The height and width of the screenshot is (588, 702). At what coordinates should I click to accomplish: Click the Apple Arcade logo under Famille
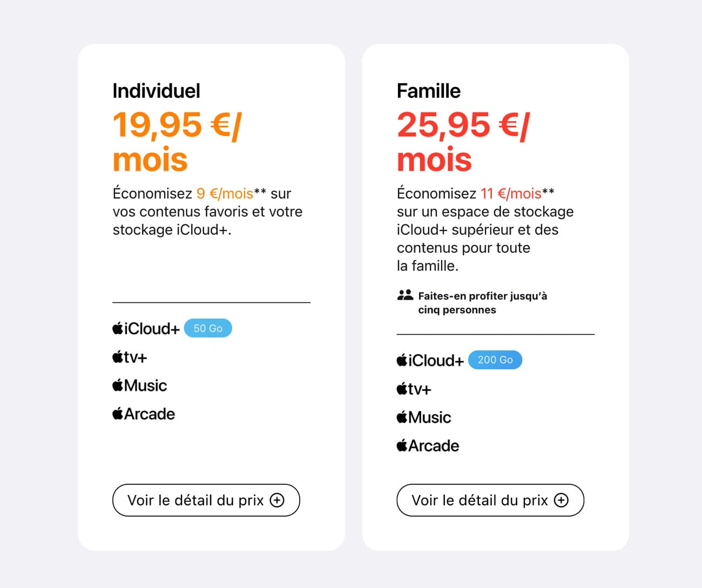click(x=428, y=446)
